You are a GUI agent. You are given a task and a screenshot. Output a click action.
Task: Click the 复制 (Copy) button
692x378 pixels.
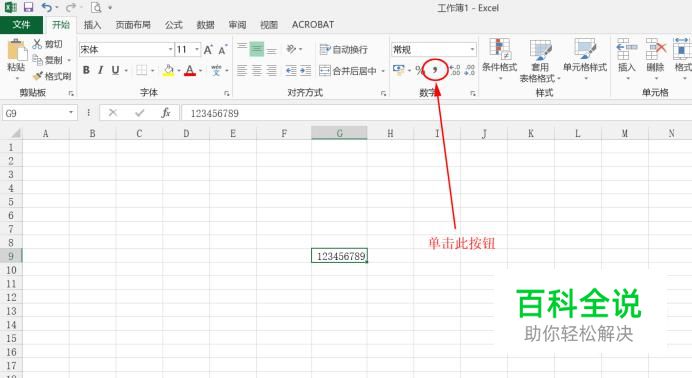(x=48, y=60)
